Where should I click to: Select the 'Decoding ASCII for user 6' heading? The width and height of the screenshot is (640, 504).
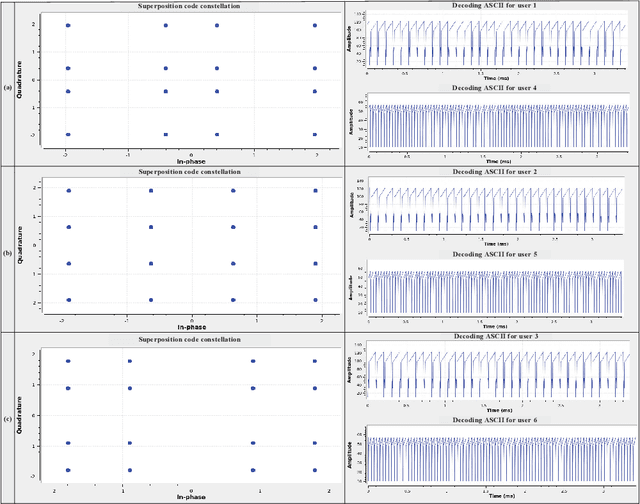[x=494, y=420]
